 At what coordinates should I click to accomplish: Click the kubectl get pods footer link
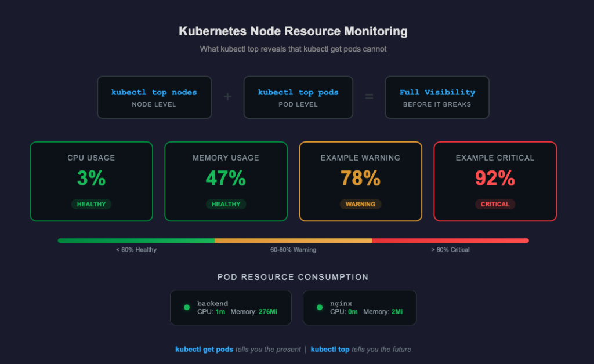coord(204,350)
